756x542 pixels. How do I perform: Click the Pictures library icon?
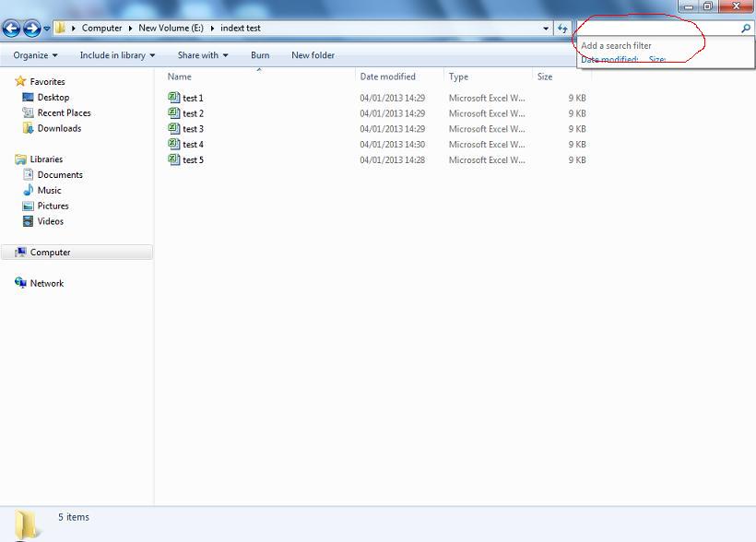pos(28,206)
